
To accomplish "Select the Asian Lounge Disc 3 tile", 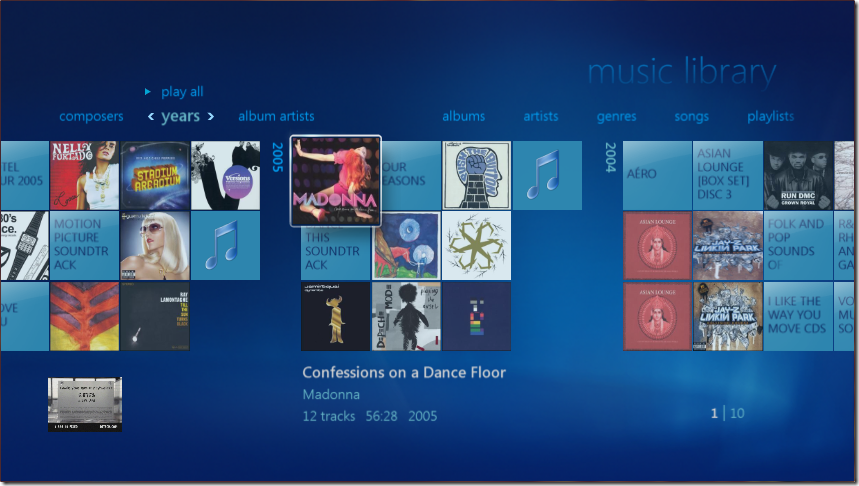I will pyautogui.click(x=728, y=175).
